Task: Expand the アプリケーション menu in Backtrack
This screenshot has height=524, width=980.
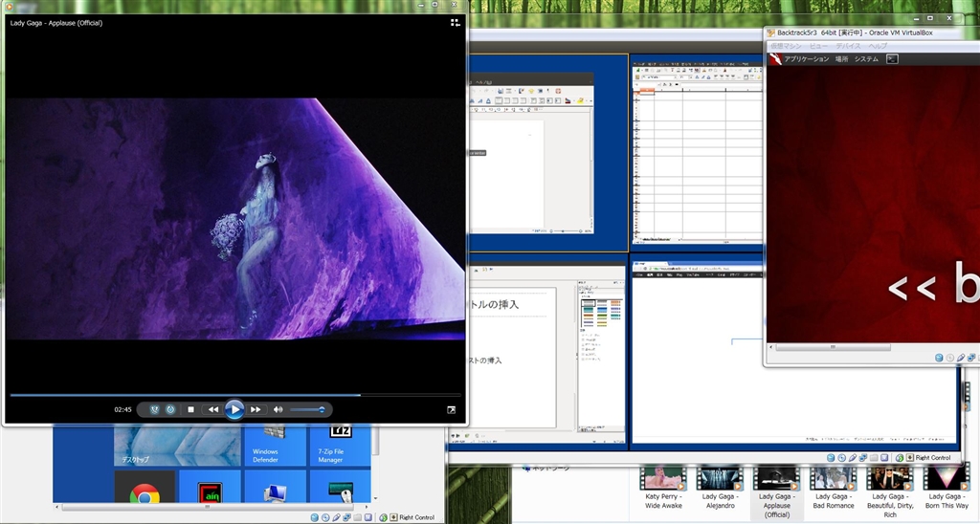Action: click(806, 58)
